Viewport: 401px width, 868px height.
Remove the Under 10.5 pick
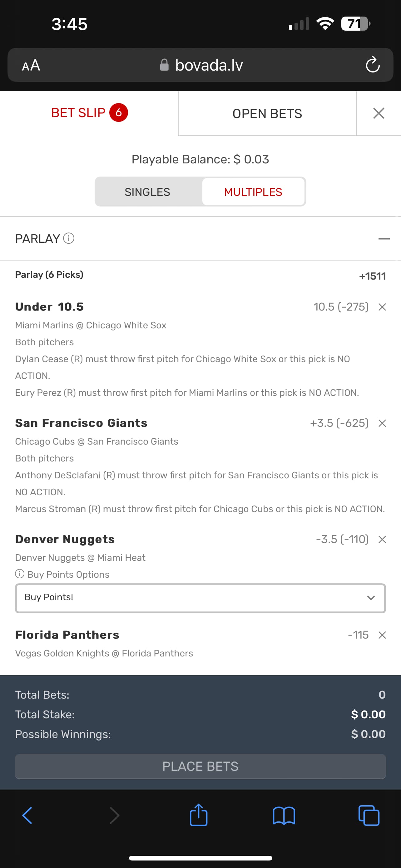pos(382,307)
